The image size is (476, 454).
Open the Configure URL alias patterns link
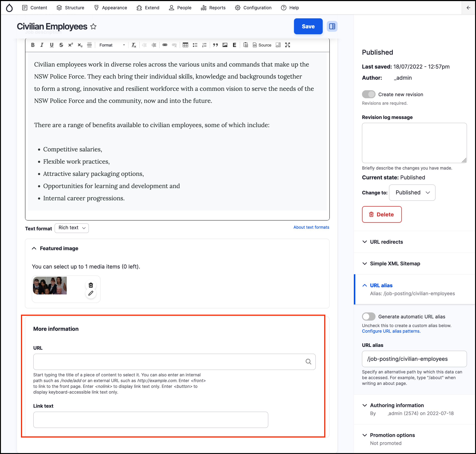(391, 331)
